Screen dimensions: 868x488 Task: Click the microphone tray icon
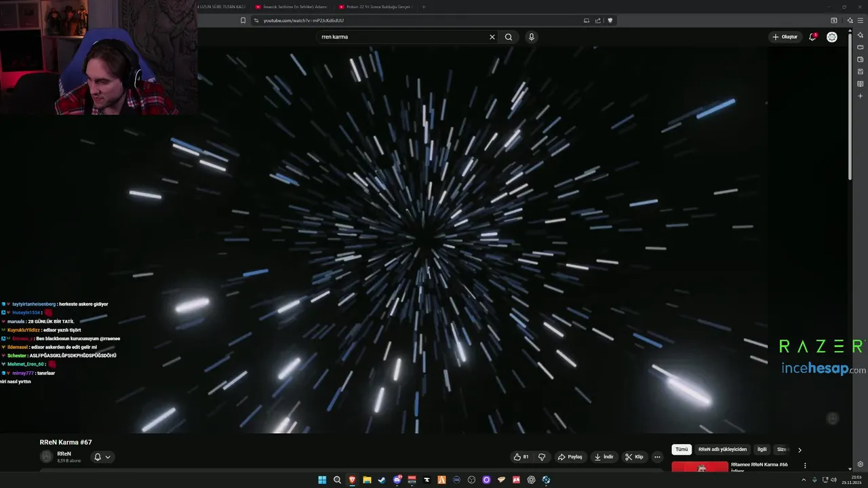pyautogui.click(x=814, y=480)
